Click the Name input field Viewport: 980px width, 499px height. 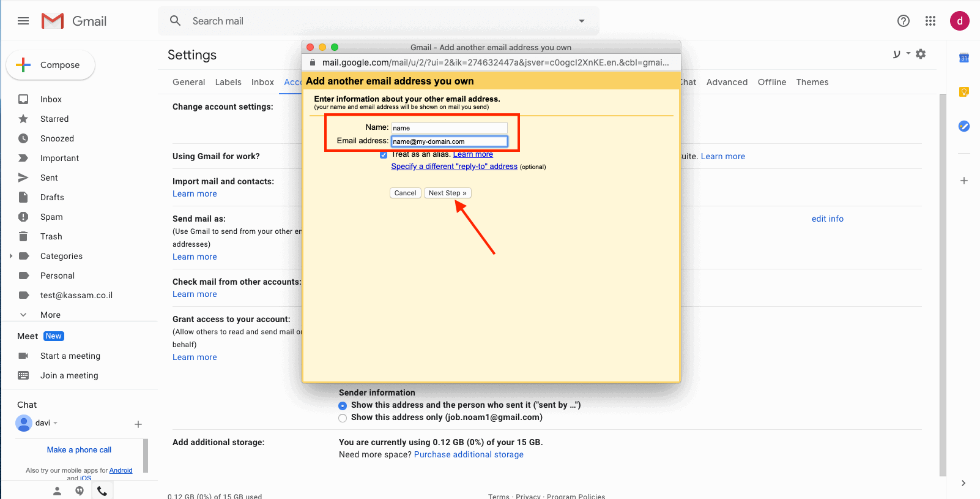[449, 128]
